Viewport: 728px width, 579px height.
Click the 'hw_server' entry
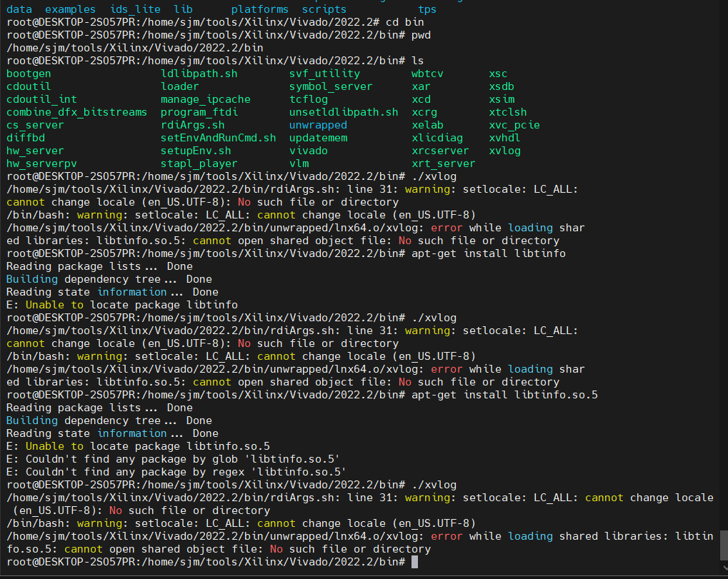tap(35, 151)
